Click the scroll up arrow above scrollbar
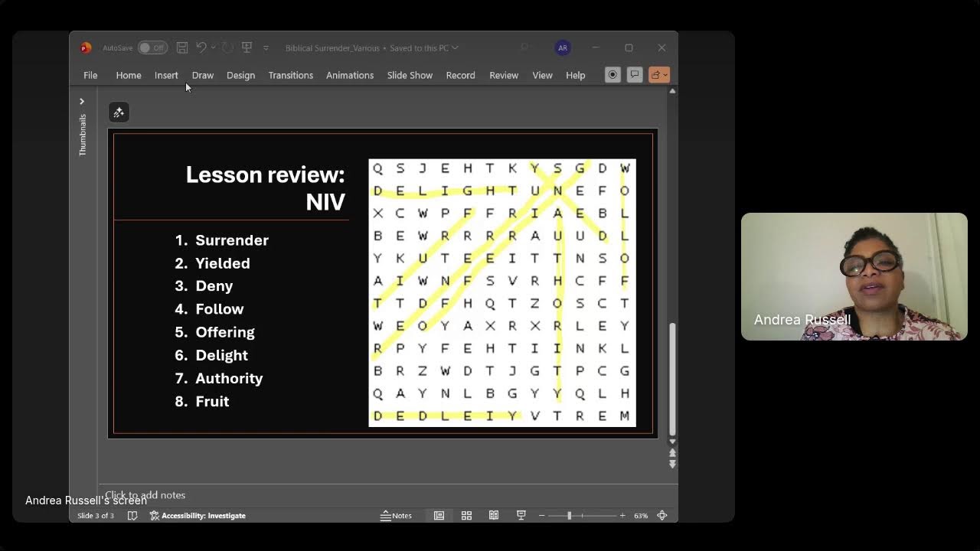The height and width of the screenshot is (551, 980). (672, 91)
